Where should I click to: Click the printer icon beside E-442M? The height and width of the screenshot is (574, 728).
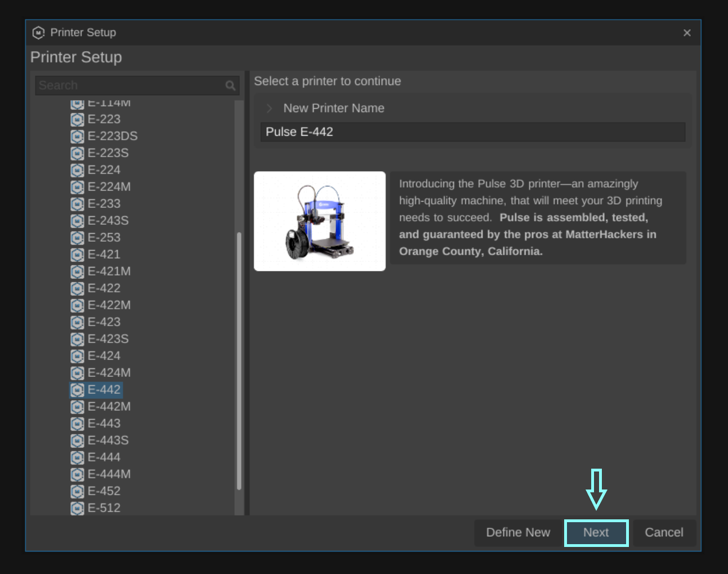point(77,407)
